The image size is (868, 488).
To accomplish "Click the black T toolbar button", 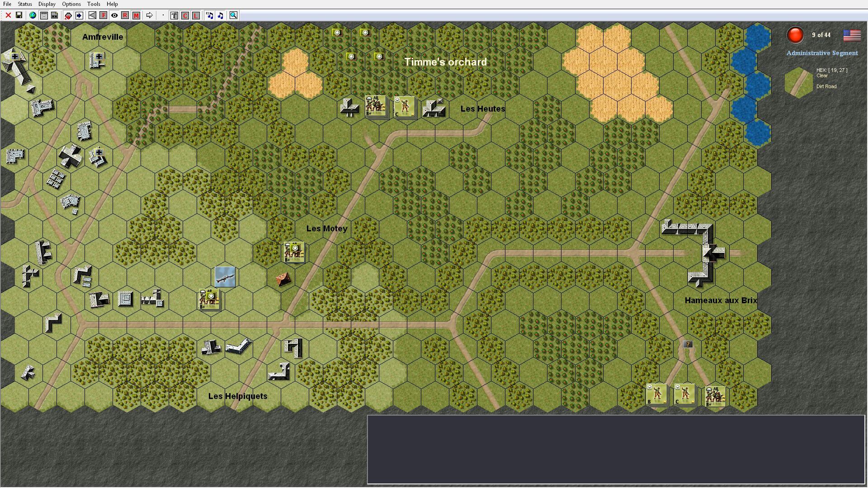I will click(174, 15).
